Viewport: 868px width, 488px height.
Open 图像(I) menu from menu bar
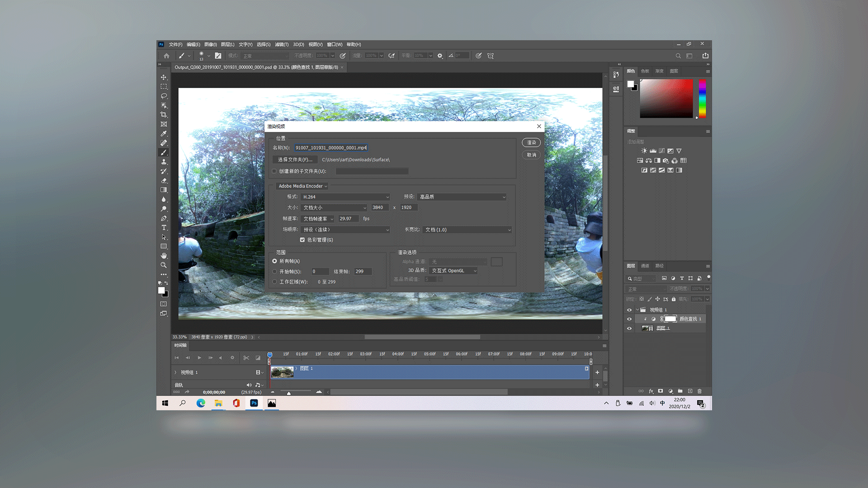(210, 44)
